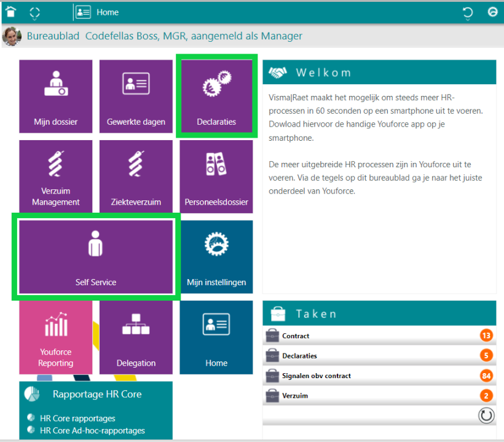The height and width of the screenshot is (442, 504).
Task: Open the Mijn dossier tile
Action: point(55,96)
